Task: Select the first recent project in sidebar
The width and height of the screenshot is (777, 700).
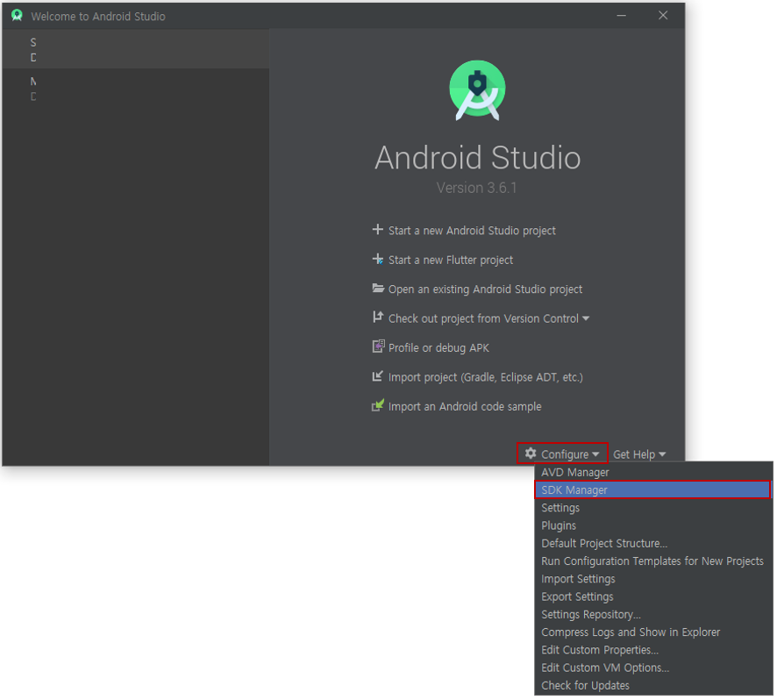Action: tap(136, 49)
